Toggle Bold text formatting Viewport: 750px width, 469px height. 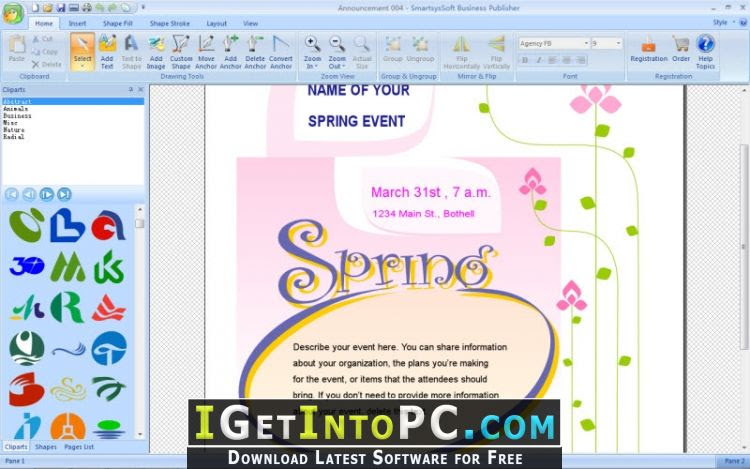point(525,60)
